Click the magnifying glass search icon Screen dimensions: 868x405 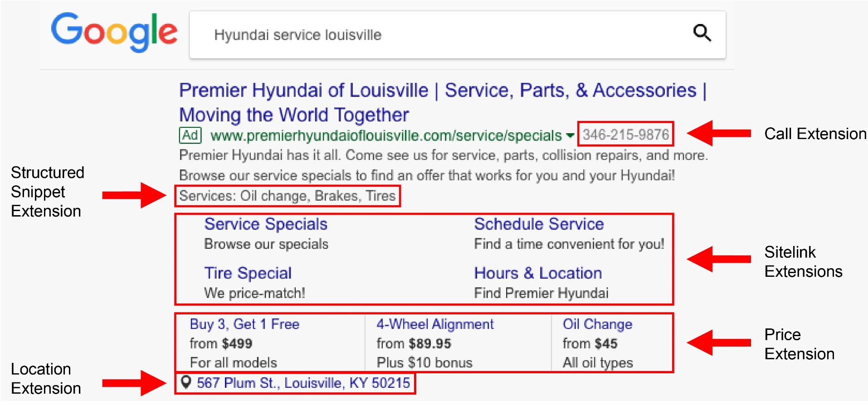point(702,33)
